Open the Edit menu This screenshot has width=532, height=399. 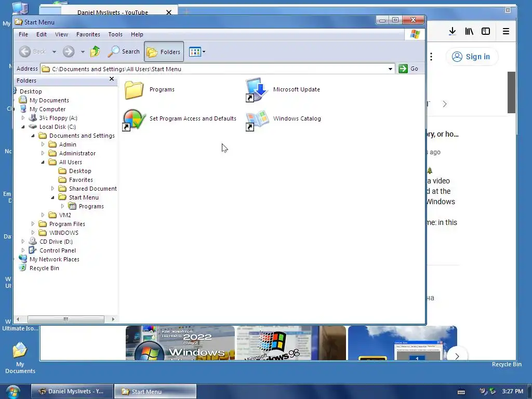click(x=42, y=34)
